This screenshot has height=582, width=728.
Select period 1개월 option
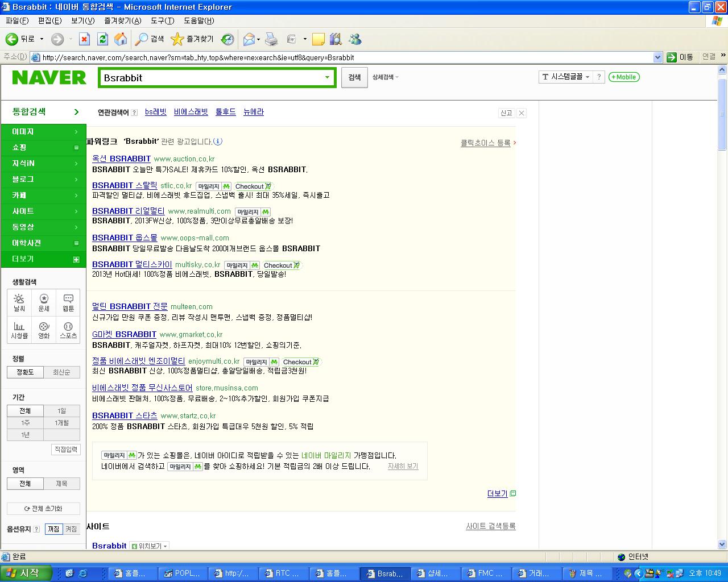pyautogui.click(x=61, y=423)
